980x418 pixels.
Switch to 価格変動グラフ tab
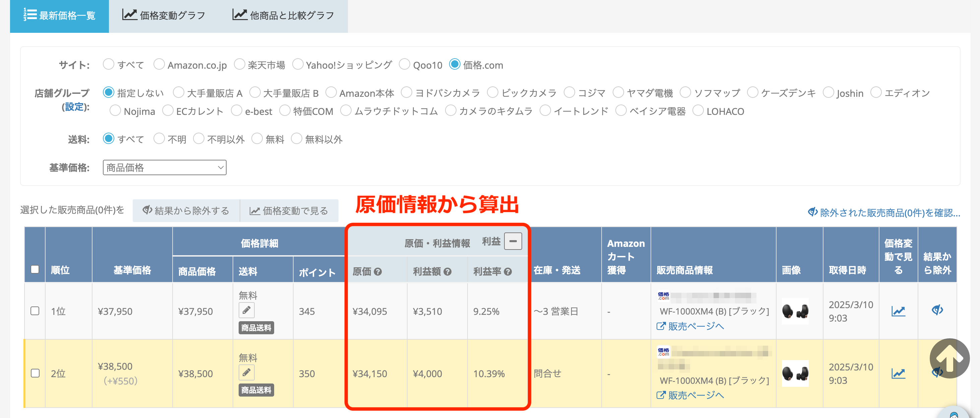pos(164,15)
